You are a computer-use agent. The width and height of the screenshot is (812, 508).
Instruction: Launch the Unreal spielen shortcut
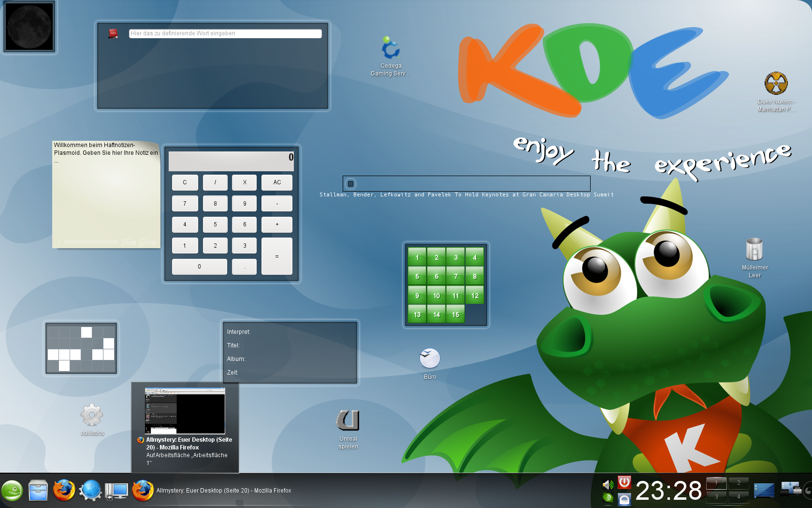348,420
